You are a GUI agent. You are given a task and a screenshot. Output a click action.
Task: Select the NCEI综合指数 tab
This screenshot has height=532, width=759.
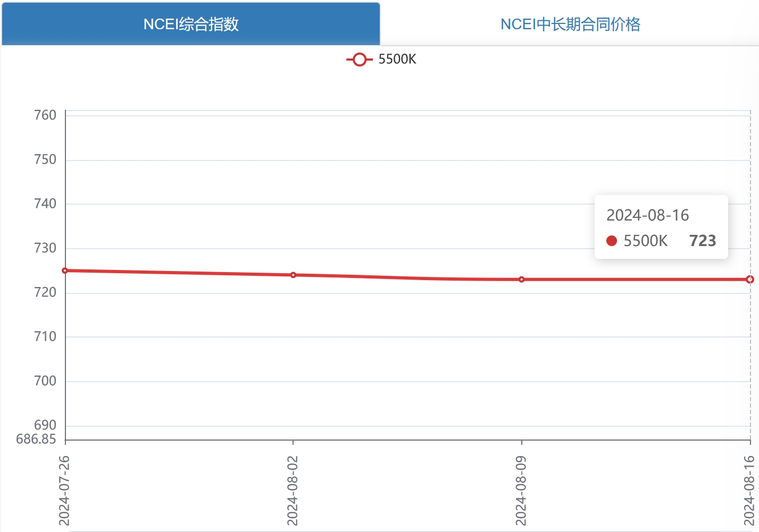pyautogui.click(x=190, y=24)
